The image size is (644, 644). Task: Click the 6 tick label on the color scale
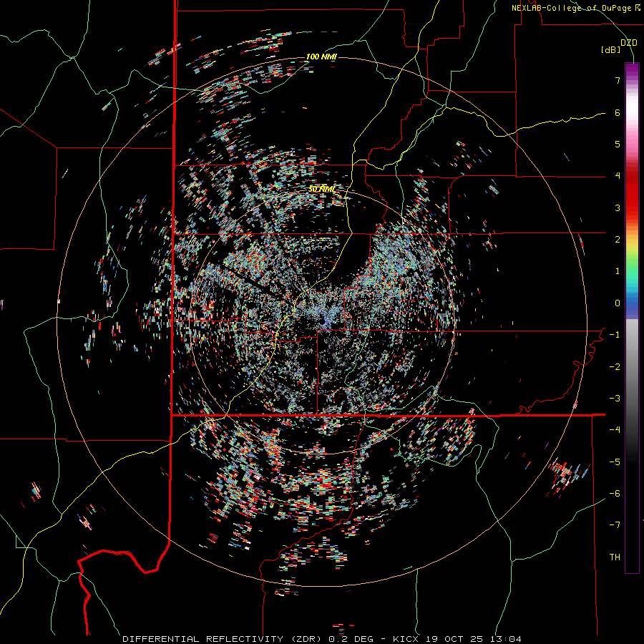coord(618,112)
